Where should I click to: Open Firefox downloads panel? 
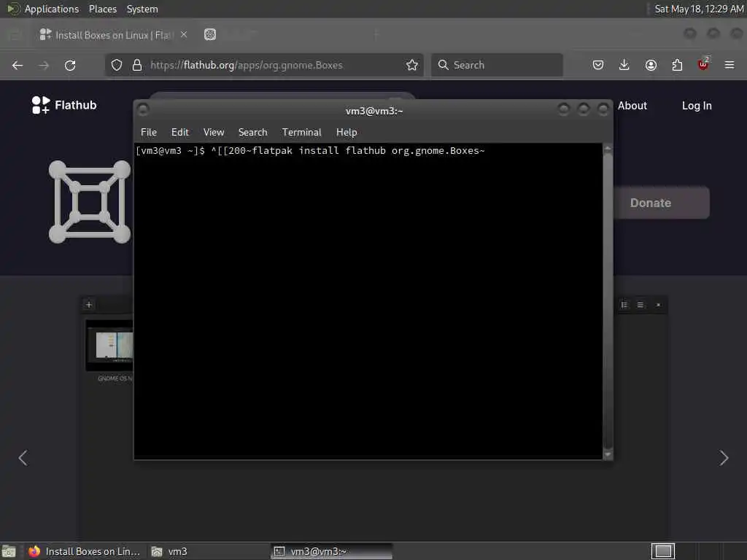(x=624, y=65)
